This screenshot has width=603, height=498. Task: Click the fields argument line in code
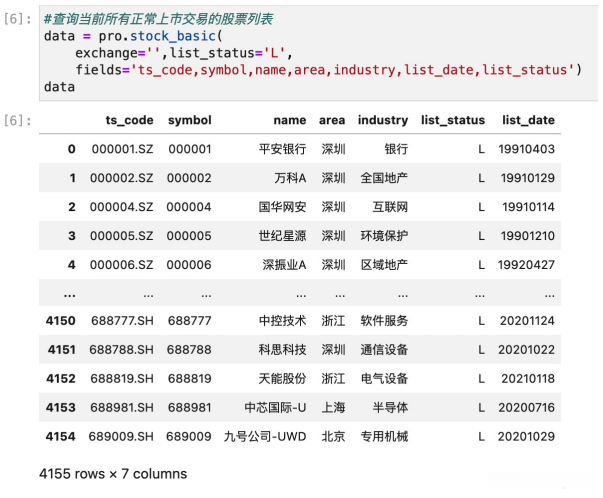point(328,70)
